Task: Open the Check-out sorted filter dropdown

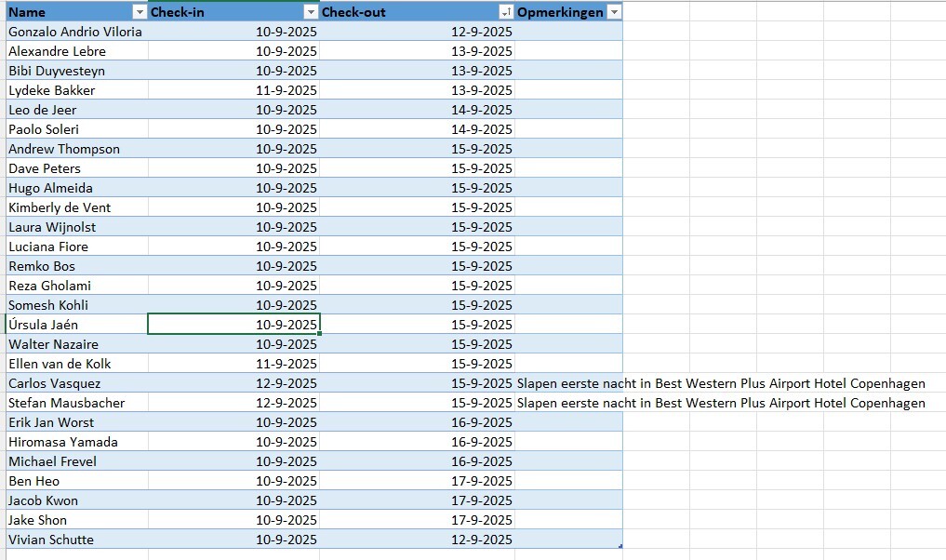Action: point(506,12)
